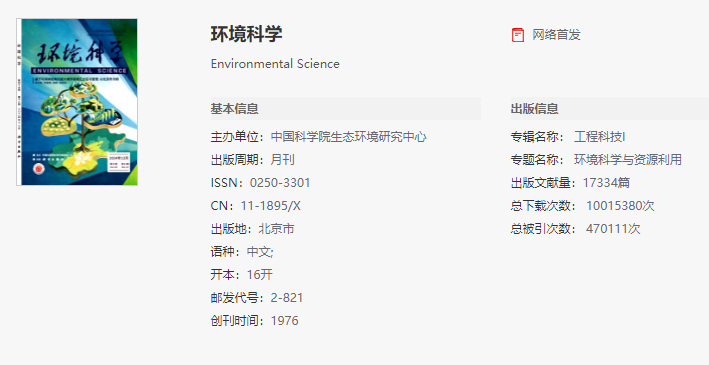Click the 专辑名称 value 工程科技I

point(600,137)
